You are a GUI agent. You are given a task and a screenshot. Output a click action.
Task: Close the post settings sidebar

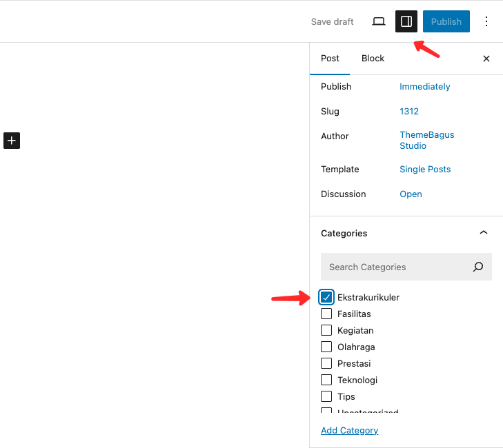486,59
